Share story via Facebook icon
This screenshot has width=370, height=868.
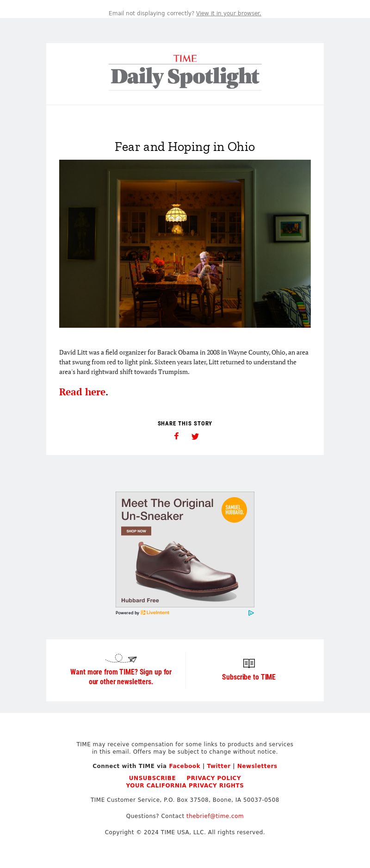click(x=176, y=436)
